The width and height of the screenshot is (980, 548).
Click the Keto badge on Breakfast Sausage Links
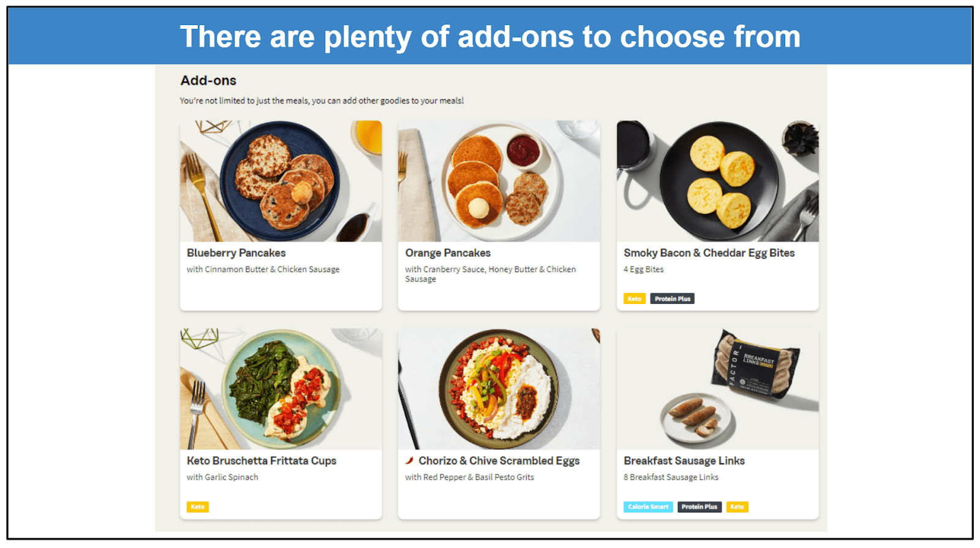(737, 506)
